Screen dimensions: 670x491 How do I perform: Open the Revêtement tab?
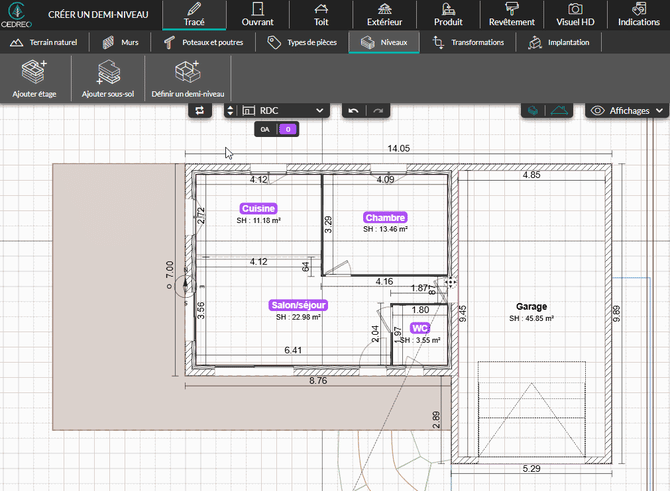[513, 14]
